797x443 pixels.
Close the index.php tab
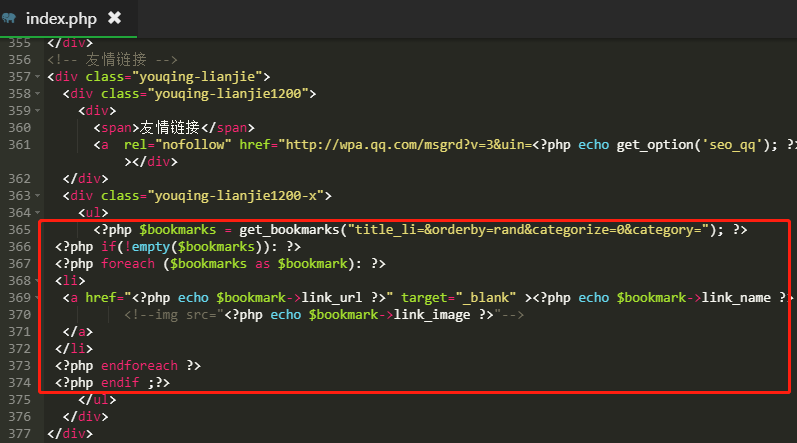pos(115,18)
